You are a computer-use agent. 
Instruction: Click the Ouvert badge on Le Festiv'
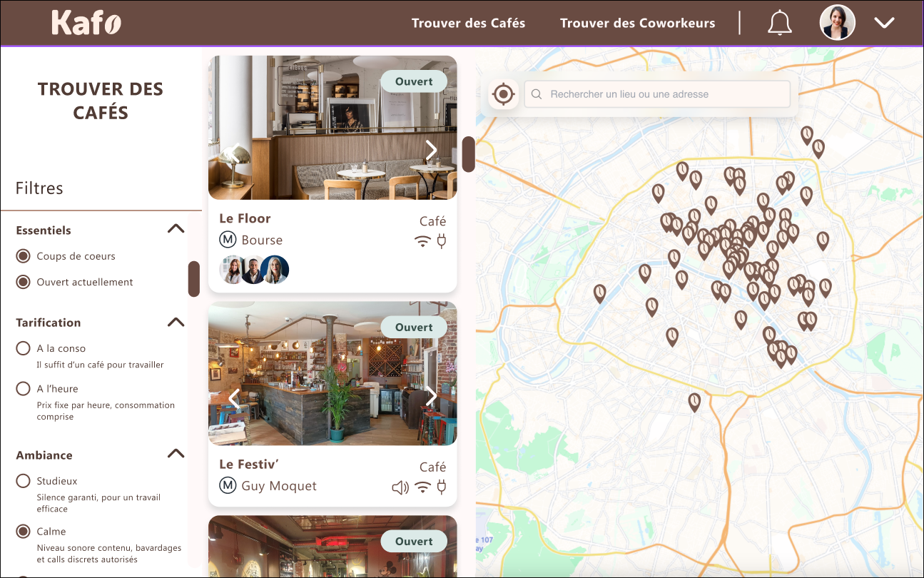tap(414, 327)
